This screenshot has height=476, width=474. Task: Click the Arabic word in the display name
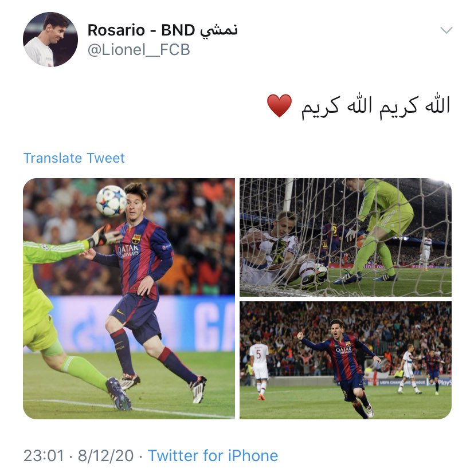(219, 31)
